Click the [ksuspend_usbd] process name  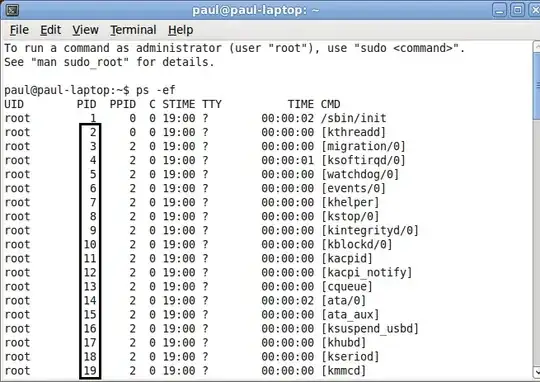[370, 329]
